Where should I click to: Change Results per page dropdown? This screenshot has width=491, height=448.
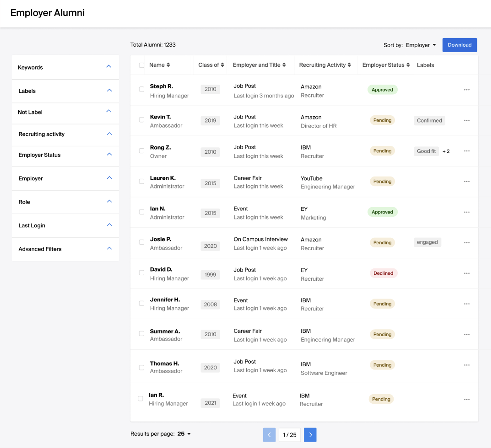coord(184,434)
